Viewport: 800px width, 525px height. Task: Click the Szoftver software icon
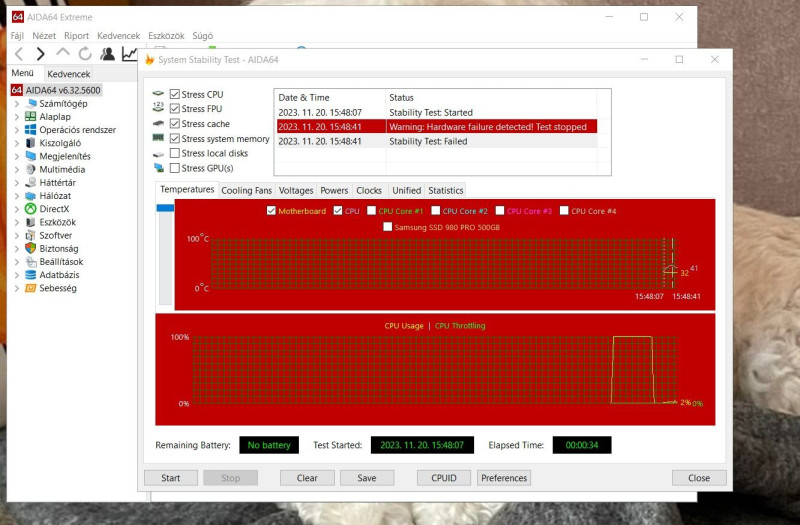[x=31, y=235]
